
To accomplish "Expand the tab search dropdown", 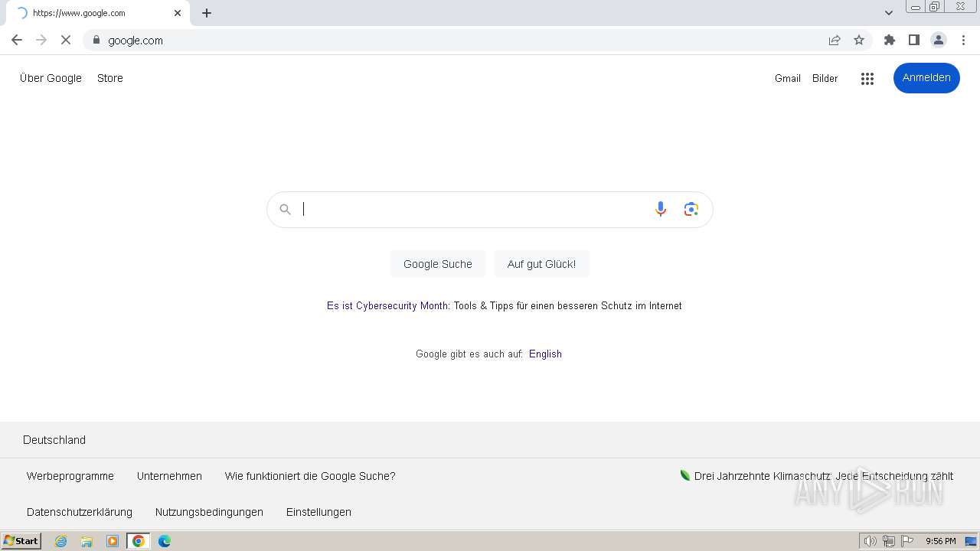I will (889, 13).
